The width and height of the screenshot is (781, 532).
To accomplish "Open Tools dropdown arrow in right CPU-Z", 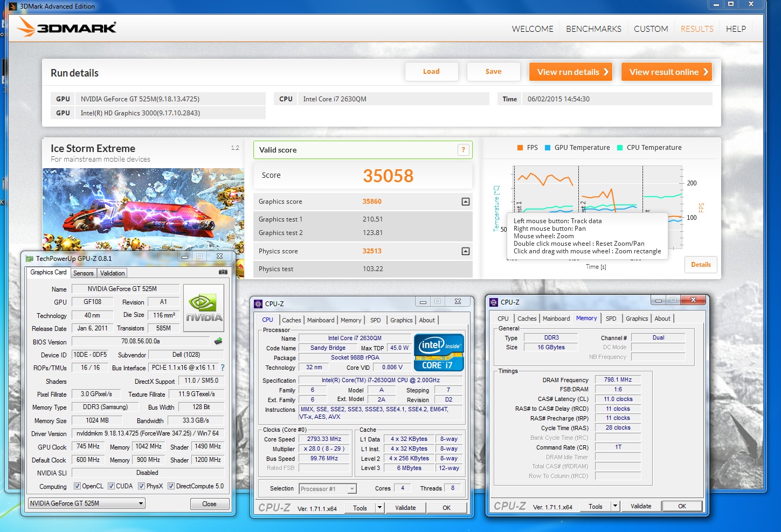I will [x=615, y=506].
